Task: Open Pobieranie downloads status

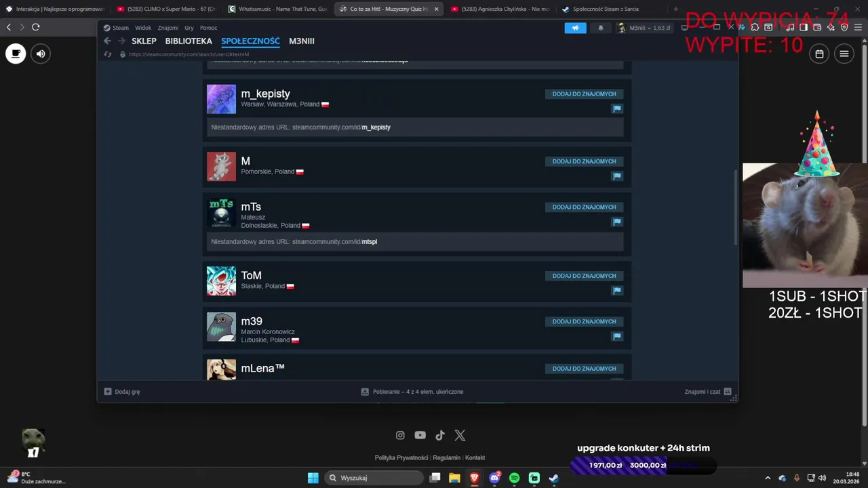Action: (412, 392)
